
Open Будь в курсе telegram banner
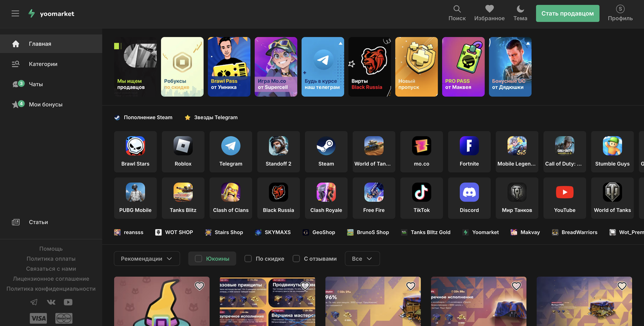point(323,66)
